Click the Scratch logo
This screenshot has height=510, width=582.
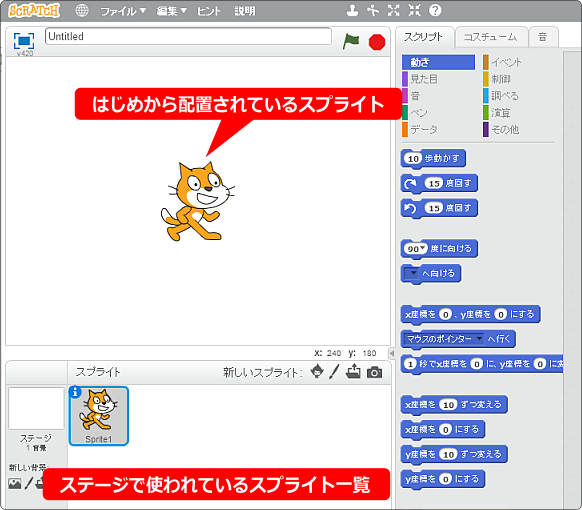[34, 10]
